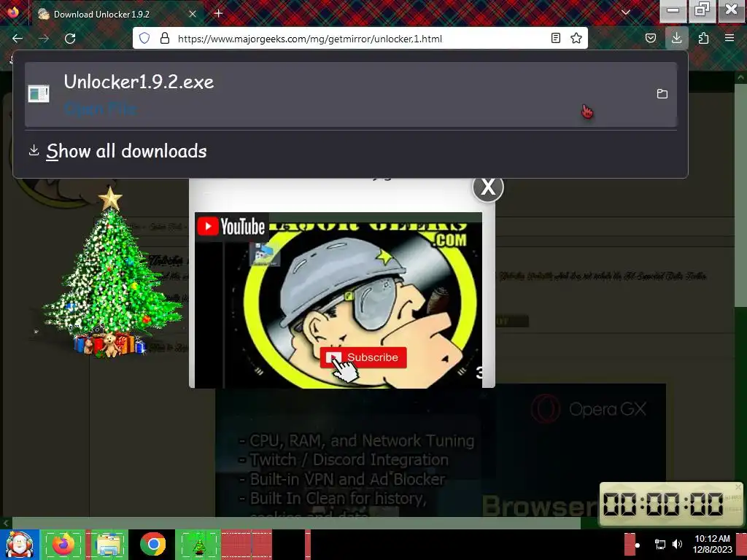Open File Explorer from taskbar
Image resolution: width=747 pixels, height=560 pixels.
(108, 544)
